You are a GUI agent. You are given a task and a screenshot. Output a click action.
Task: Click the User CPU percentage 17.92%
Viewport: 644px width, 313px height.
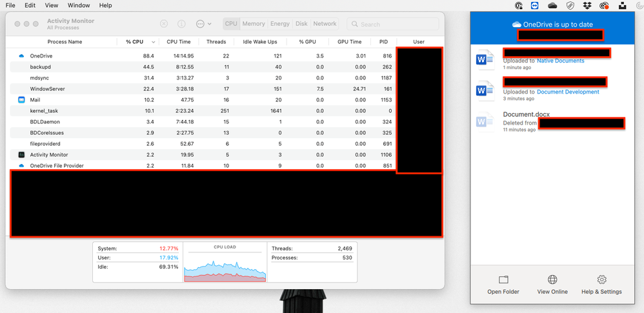coord(169,258)
